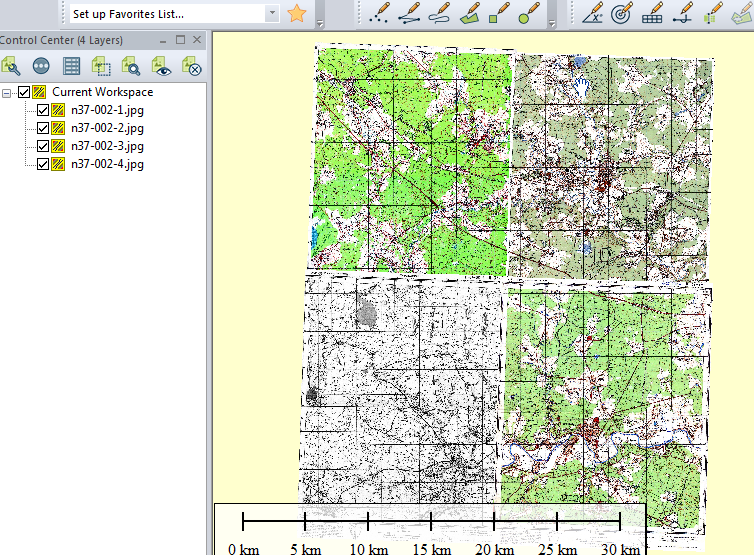Image resolution: width=754 pixels, height=555 pixels.
Task: Click zoom-to-layer magnifier icon in Control Center
Action: 131,66
